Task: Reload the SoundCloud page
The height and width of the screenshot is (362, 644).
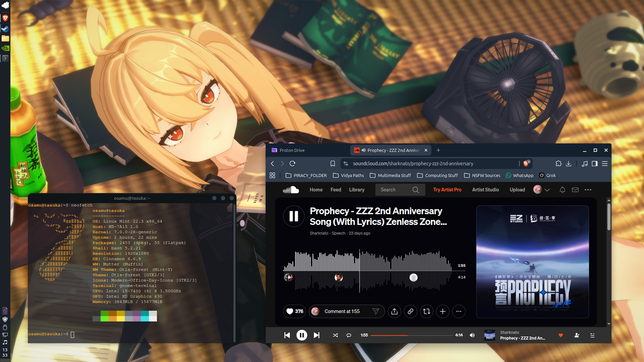Action: point(292,164)
